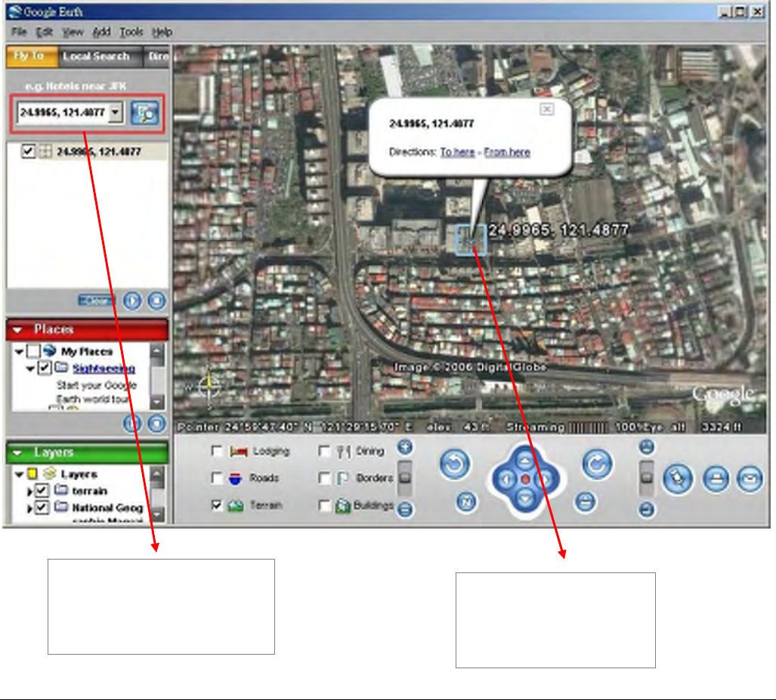776x700 pixels.
Task: Open the Sightseeing link
Action: [x=104, y=369]
